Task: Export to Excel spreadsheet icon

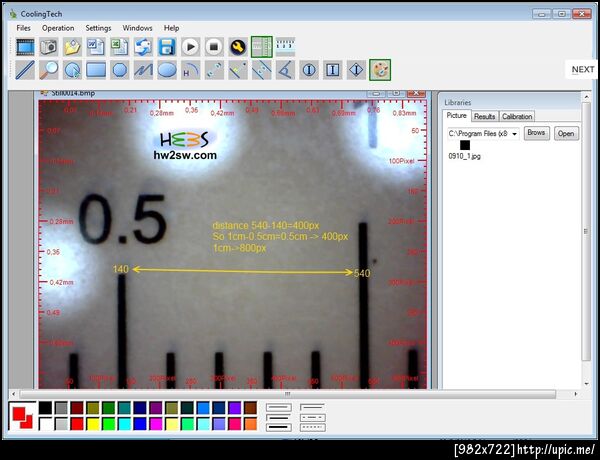Action: 120,47
